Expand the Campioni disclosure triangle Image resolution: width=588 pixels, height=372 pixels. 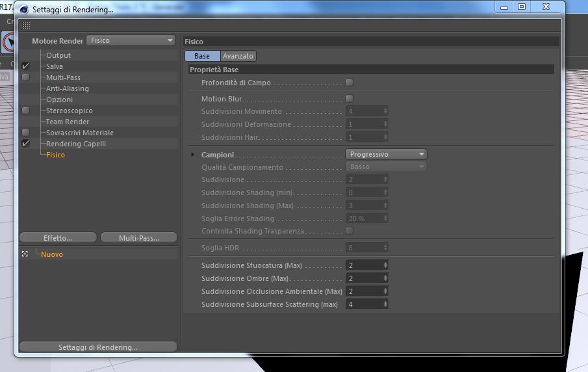[x=192, y=154]
